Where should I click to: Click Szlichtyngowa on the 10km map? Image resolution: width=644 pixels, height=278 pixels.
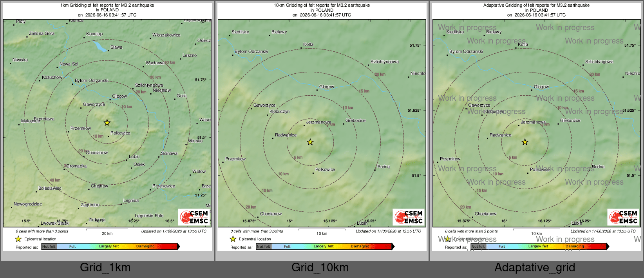385,62
